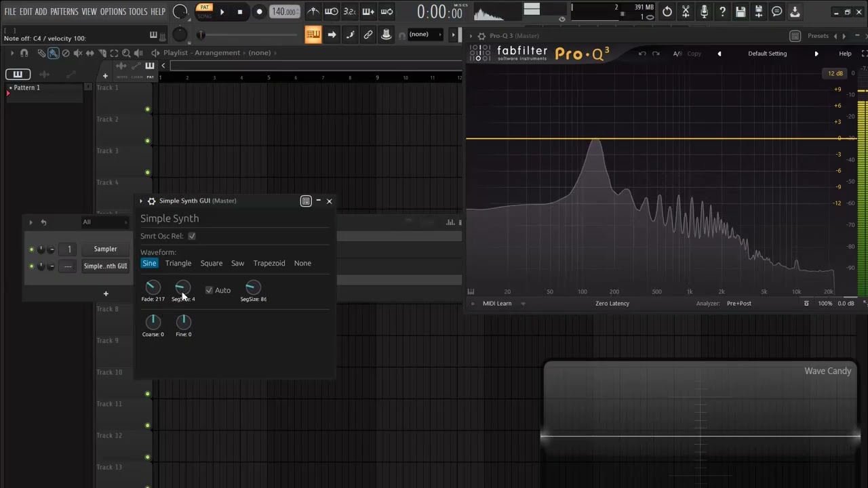Open the Pro-Q 3 Help menu

click(x=845, y=54)
